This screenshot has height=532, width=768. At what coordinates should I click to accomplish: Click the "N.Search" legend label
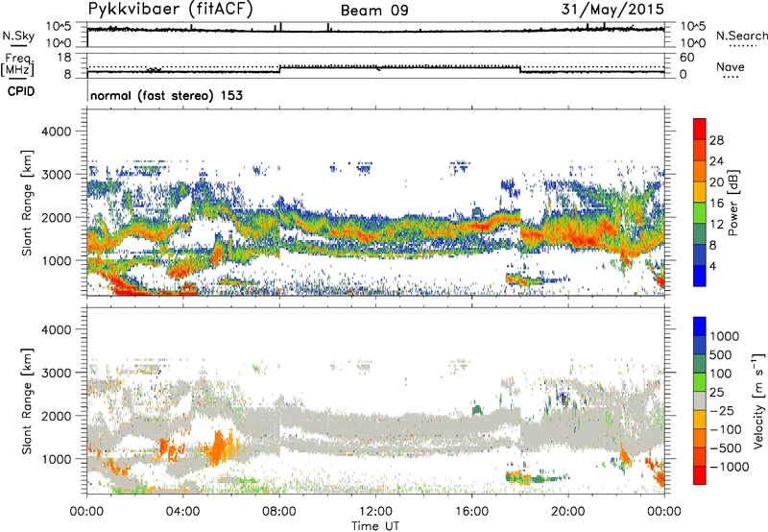point(741,36)
